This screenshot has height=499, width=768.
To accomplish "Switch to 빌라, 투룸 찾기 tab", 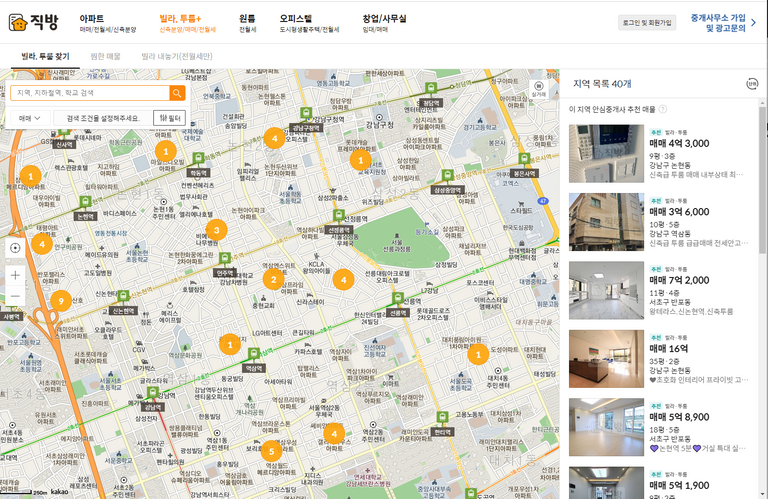I will tap(46, 56).
